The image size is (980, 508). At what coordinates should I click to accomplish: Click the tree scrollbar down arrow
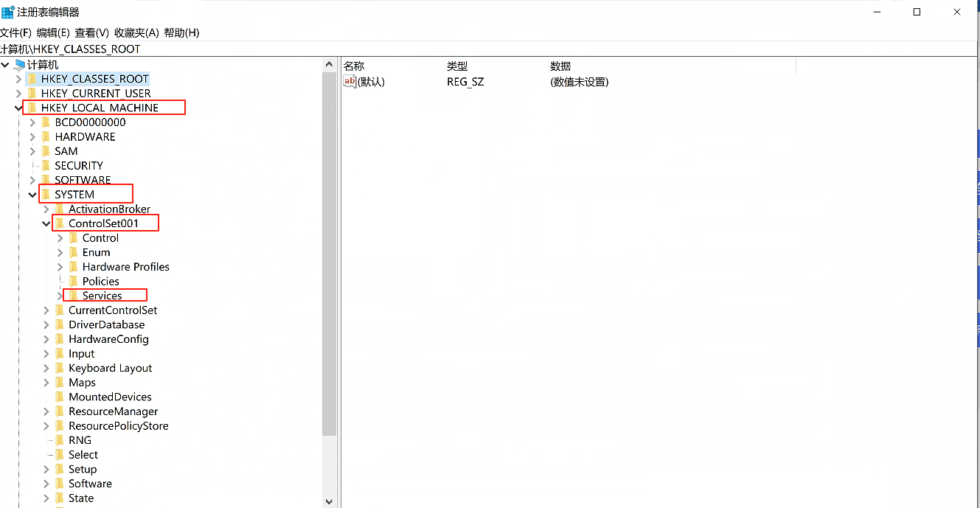pyautogui.click(x=329, y=501)
